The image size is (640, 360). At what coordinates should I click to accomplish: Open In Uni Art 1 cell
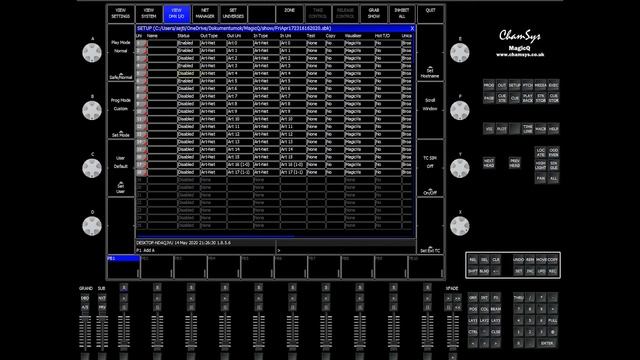[292, 51]
